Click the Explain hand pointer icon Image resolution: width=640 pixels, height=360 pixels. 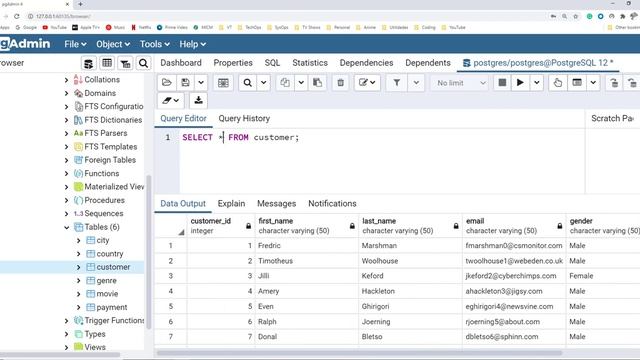tap(558, 83)
